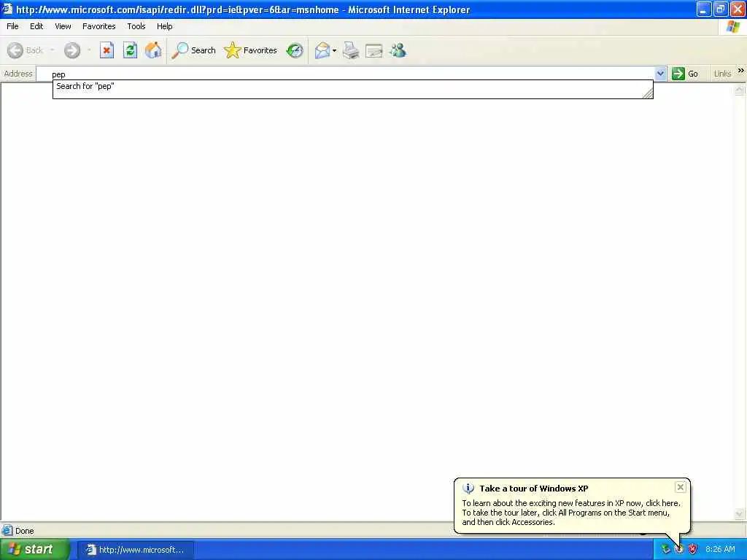Viewport: 747px width, 560px height.
Task: Click the autocomplete list resize grip
Action: point(648,93)
